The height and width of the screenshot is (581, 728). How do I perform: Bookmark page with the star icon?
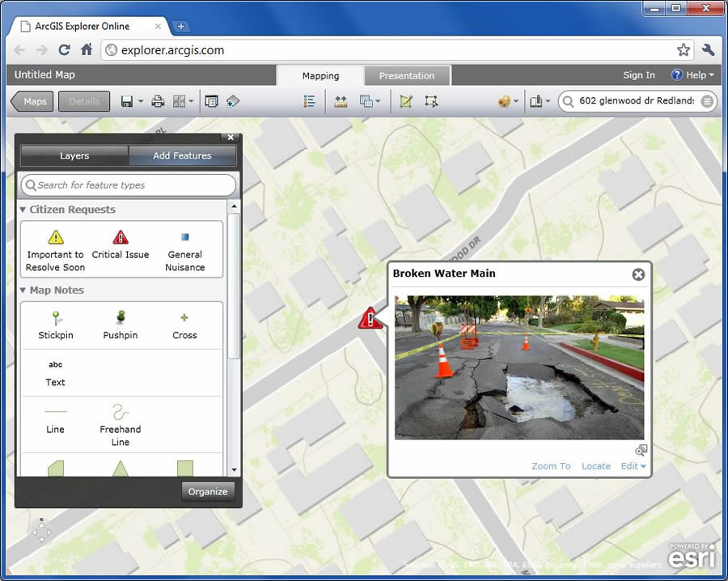point(683,49)
